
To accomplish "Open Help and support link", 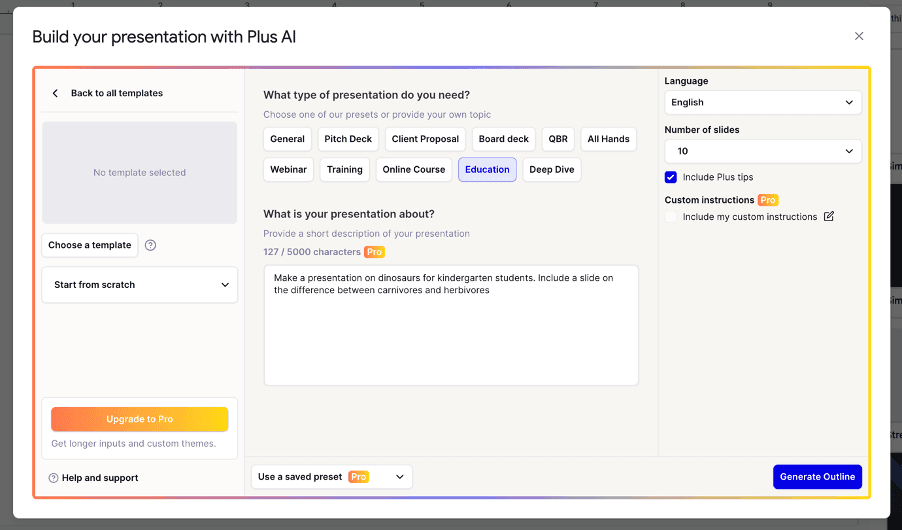I will 100,478.
